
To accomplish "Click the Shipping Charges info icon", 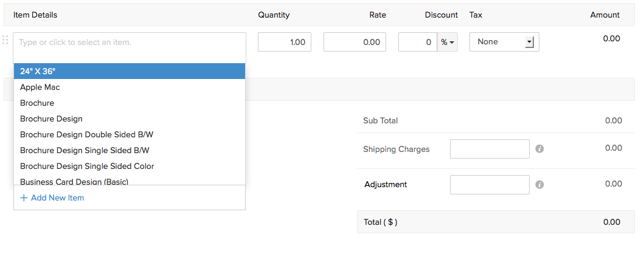I will point(539,149).
